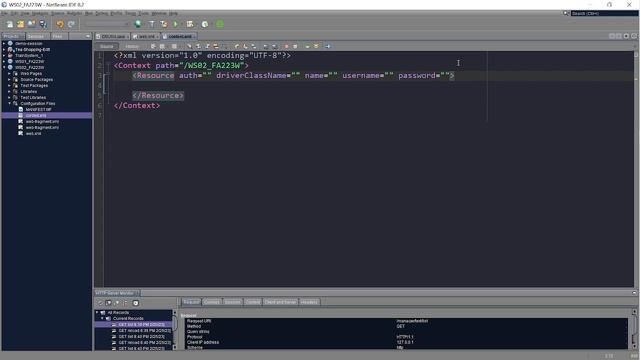Viewport: 640px width, 360px height.
Task: Click the previous bookmark icon
Action: 237,47
